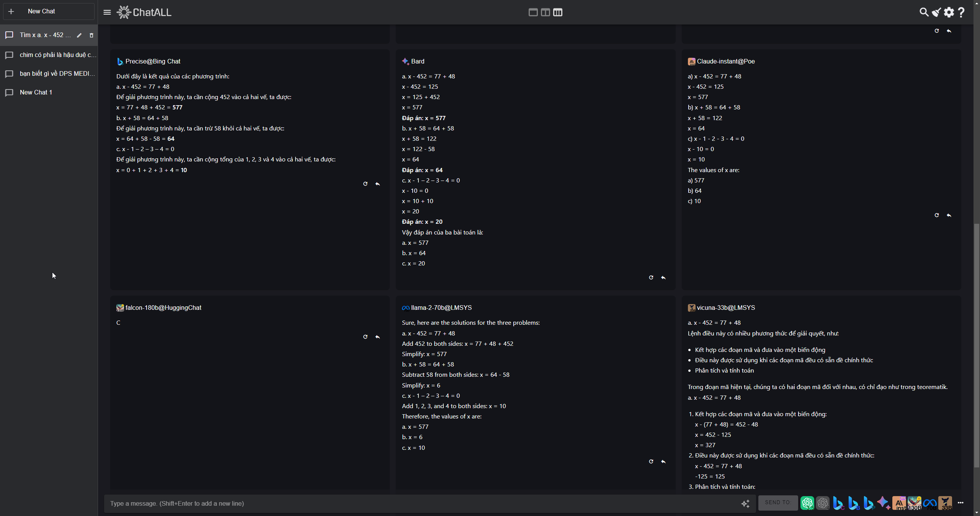Open the prompt library sparkle icon
This screenshot has height=516, width=980.
pyautogui.click(x=745, y=503)
